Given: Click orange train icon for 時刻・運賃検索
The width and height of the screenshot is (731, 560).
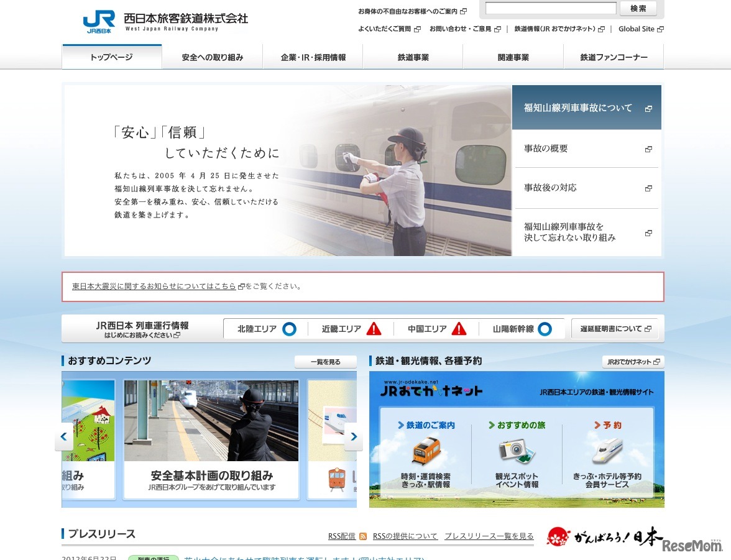Looking at the screenshot, I should pyautogui.click(x=426, y=451).
